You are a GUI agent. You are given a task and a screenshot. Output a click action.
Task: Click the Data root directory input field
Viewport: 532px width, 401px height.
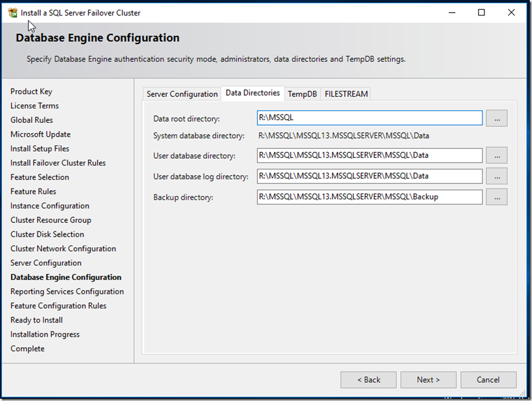[x=370, y=117]
